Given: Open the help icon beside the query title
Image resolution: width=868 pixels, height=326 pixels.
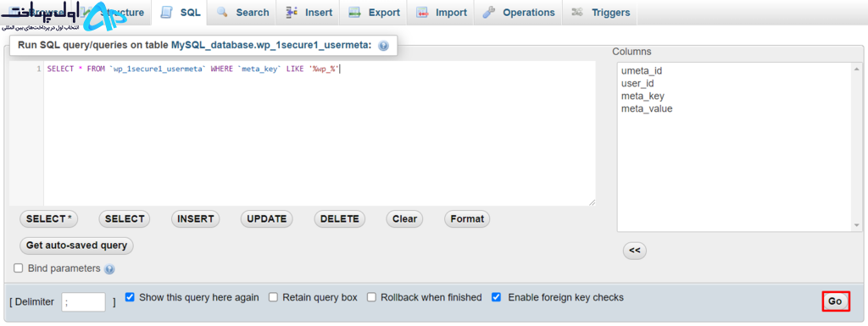Looking at the screenshot, I should pos(383,46).
